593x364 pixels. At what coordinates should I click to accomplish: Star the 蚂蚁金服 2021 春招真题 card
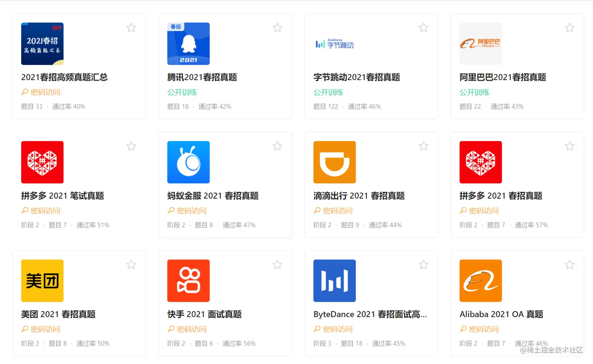pos(277,146)
